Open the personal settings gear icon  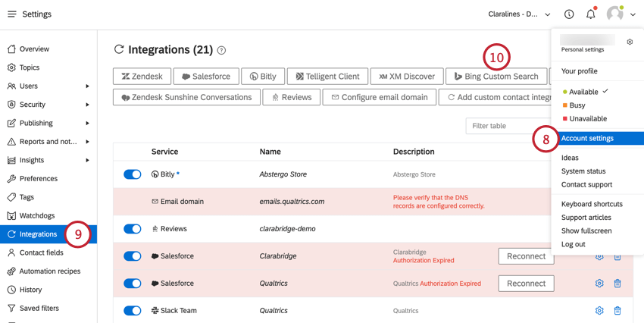(x=630, y=42)
